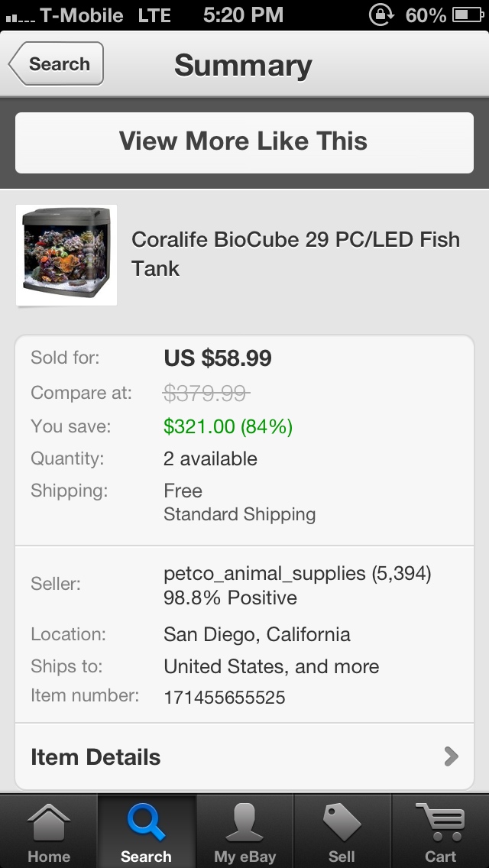Tap the cellular signal strength bars
The width and height of the screenshot is (489, 868).
[19, 16]
